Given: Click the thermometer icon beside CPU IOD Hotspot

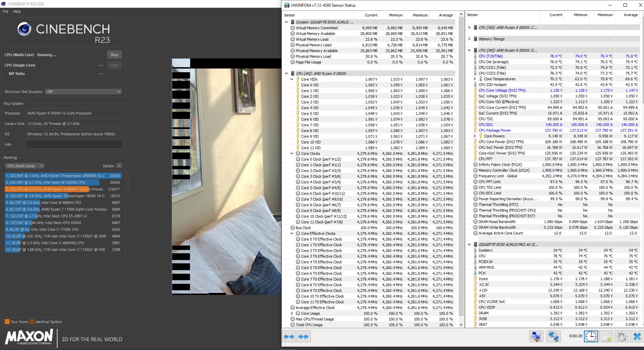Looking at the screenshot, I should click(475, 85).
